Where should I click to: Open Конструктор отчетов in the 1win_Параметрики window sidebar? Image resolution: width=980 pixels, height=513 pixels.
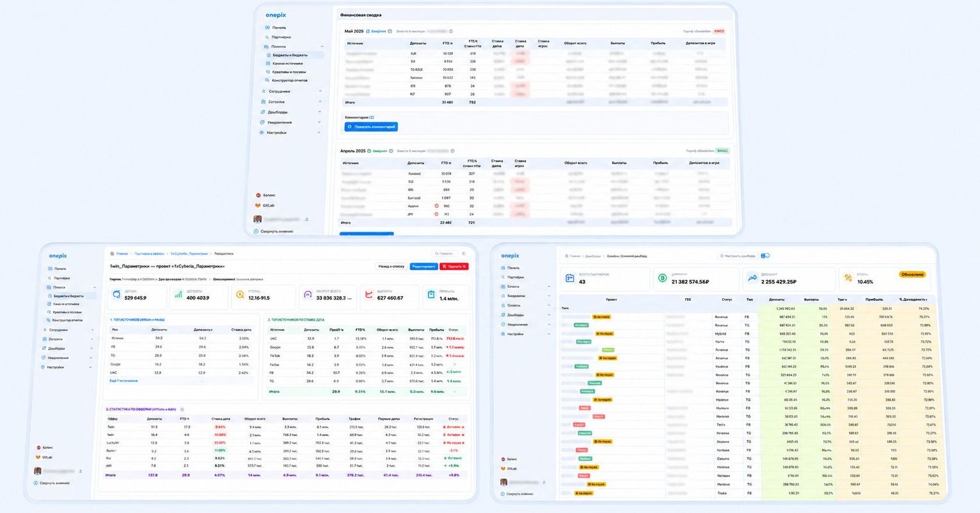tap(69, 320)
